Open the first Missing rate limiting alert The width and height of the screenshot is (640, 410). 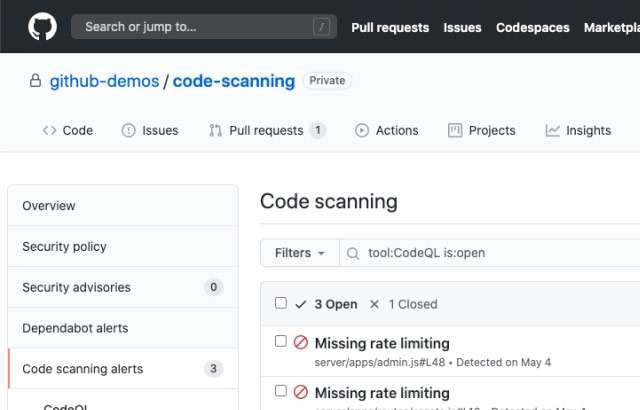(381, 343)
